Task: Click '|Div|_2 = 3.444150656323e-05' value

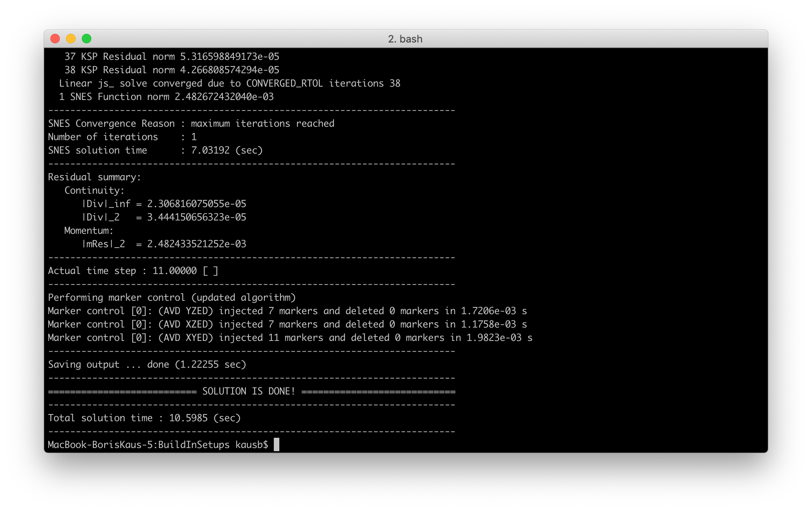Action: point(164,217)
